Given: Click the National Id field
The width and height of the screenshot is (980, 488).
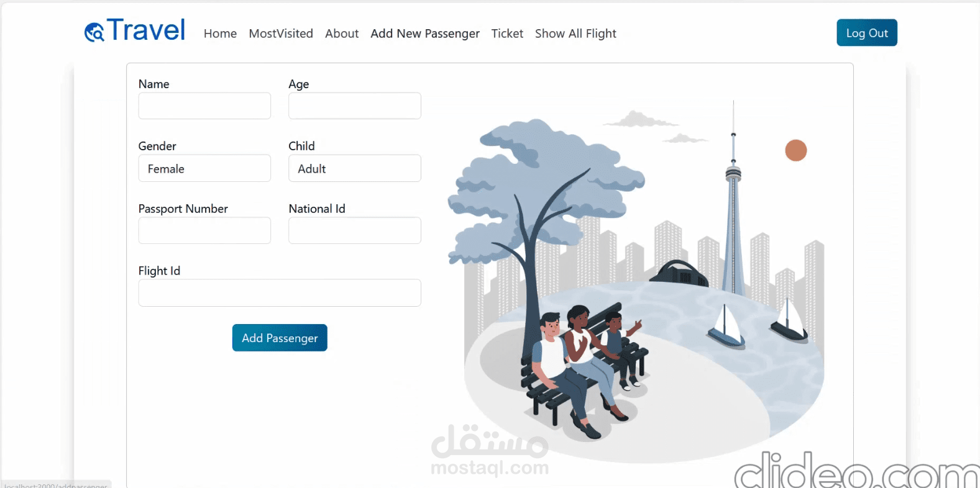Looking at the screenshot, I should (355, 230).
